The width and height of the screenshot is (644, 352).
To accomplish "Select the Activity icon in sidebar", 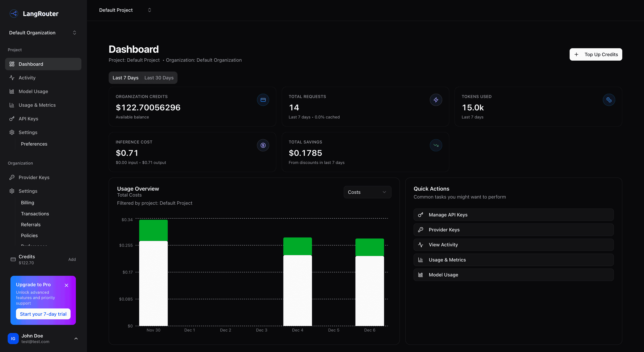I will (x=12, y=78).
